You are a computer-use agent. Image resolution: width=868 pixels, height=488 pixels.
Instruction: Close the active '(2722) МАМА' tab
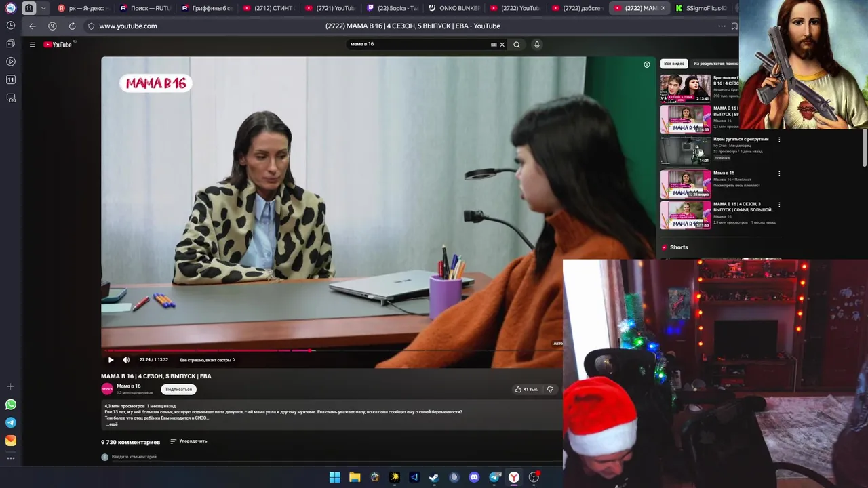point(663,8)
